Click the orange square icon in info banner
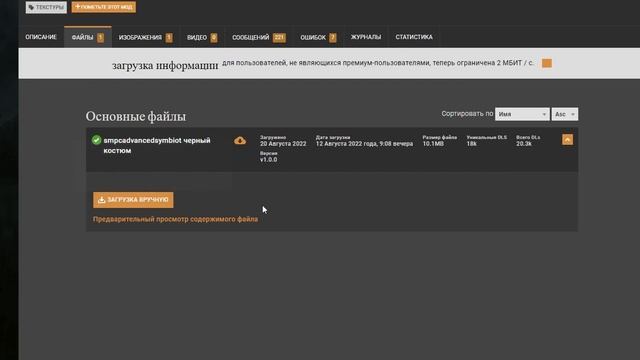Image resolution: width=640 pixels, height=360 pixels. 547,63
